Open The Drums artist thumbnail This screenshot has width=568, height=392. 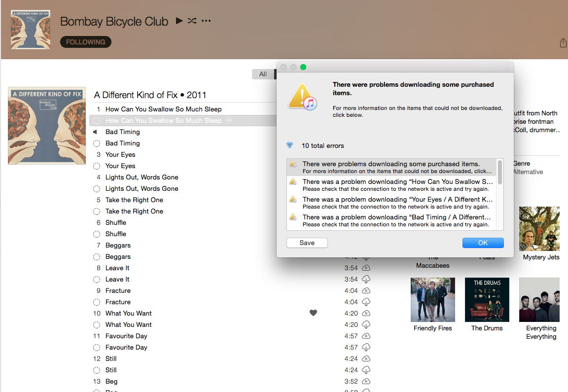point(487,300)
